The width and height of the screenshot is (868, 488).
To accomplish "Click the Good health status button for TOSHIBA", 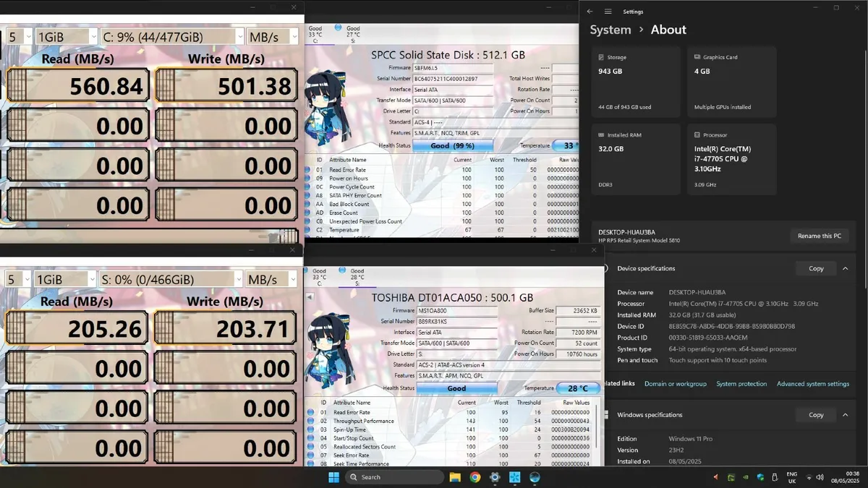I will [x=456, y=388].
